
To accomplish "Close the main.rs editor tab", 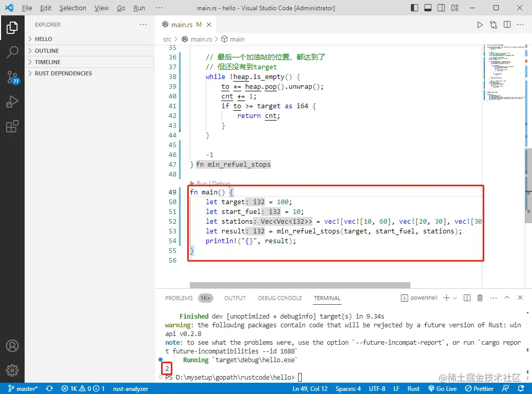I will click(x=209, y=25).
